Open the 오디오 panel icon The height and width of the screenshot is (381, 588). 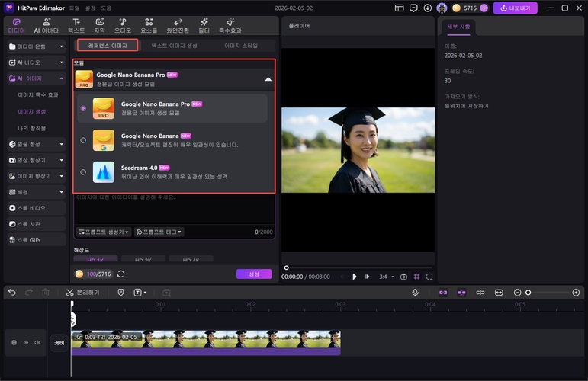click(123, 26)
